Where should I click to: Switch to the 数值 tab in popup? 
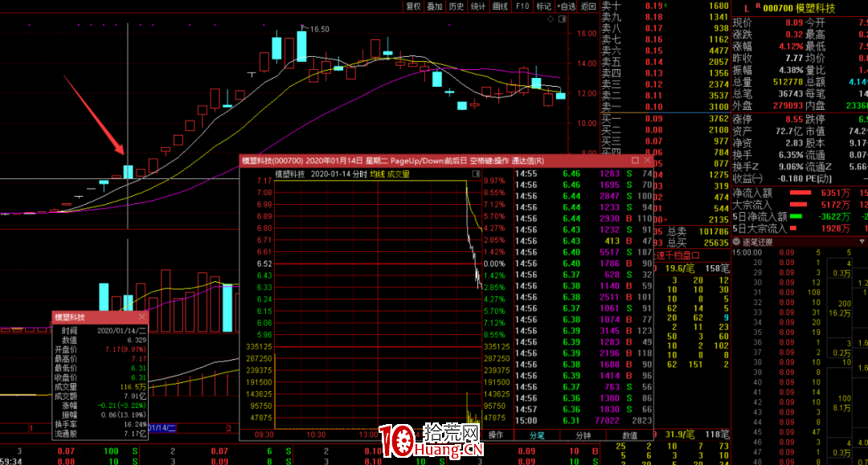(x=629, y=435)
